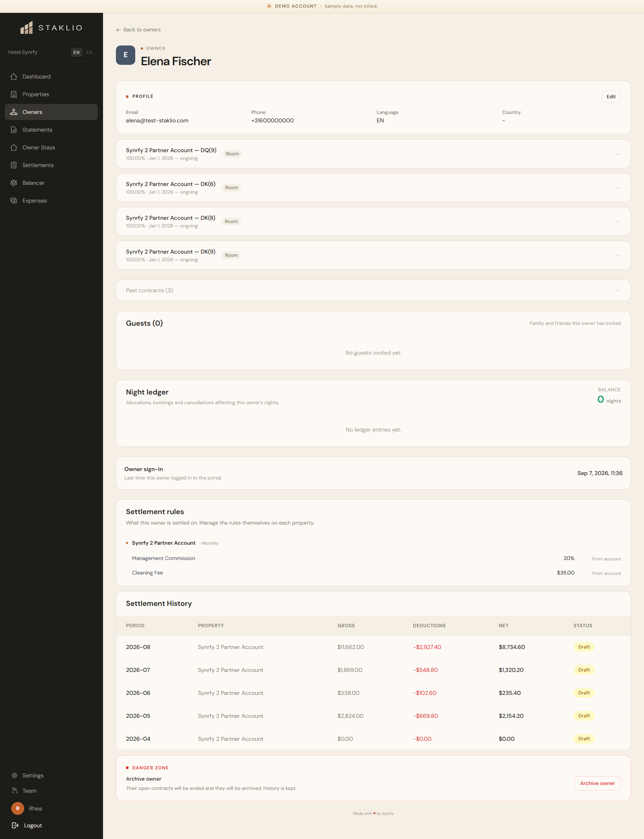Open Owner Stays menu item

(x=51, y=147)
